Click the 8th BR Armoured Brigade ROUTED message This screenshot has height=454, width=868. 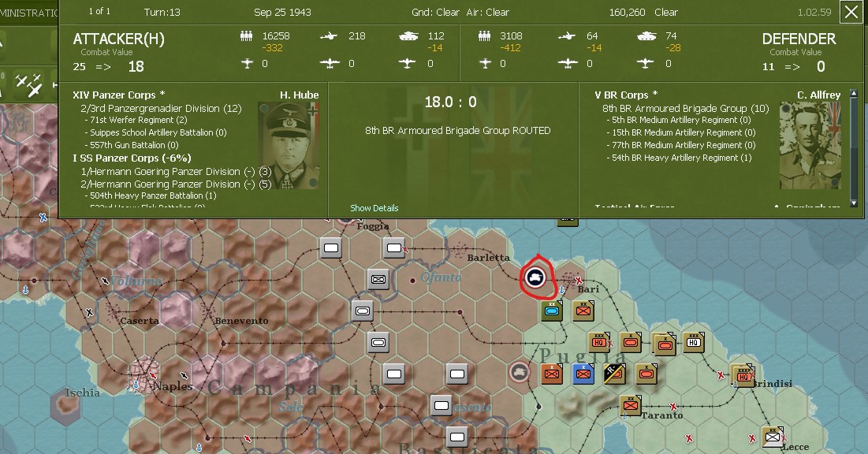(x=458, y=131)
